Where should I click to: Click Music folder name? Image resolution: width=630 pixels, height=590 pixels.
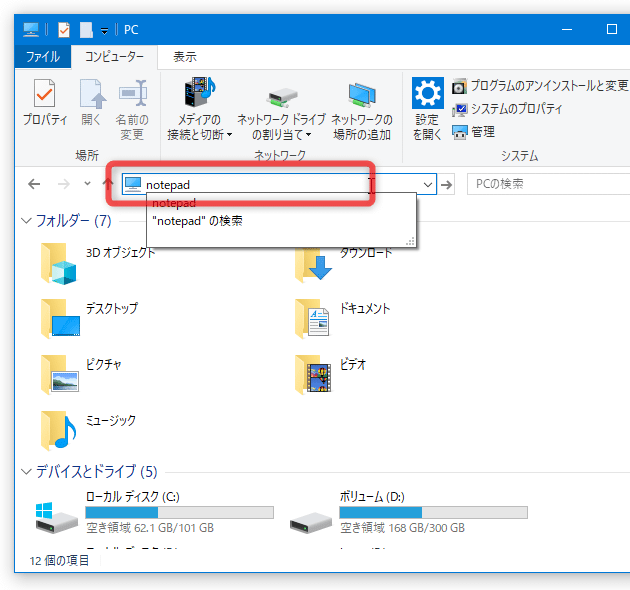click(110, 420)
